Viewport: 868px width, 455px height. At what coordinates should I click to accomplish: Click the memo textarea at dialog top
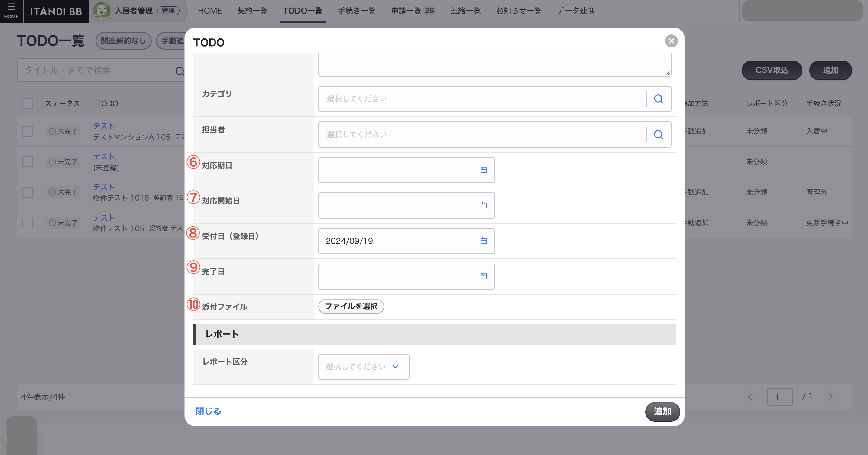495,64
